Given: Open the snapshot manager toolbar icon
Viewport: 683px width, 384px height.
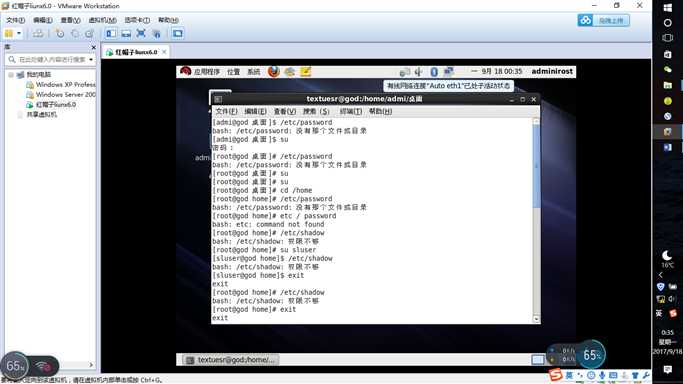Looking at the screenshot, I should (x=90, y=34).
